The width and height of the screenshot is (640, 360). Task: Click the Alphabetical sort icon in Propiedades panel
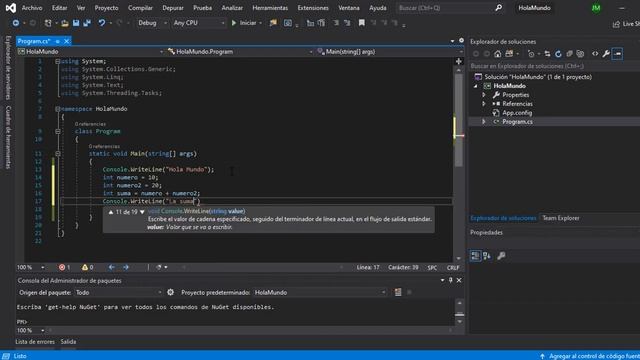click(487, 256)
